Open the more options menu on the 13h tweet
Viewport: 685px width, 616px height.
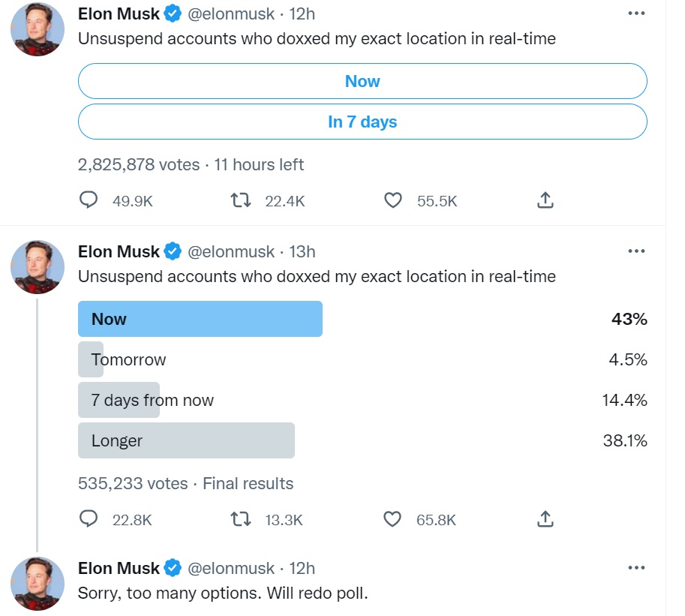(x=636, y=251)
